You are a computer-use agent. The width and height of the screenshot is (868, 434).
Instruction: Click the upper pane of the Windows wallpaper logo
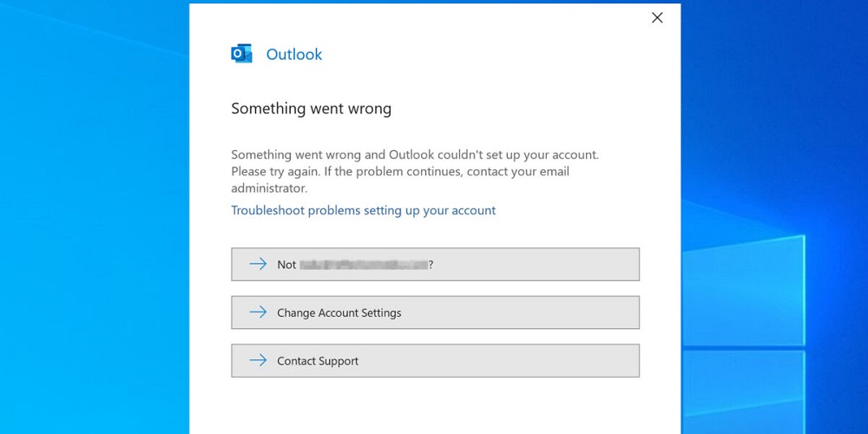point(744,291)
